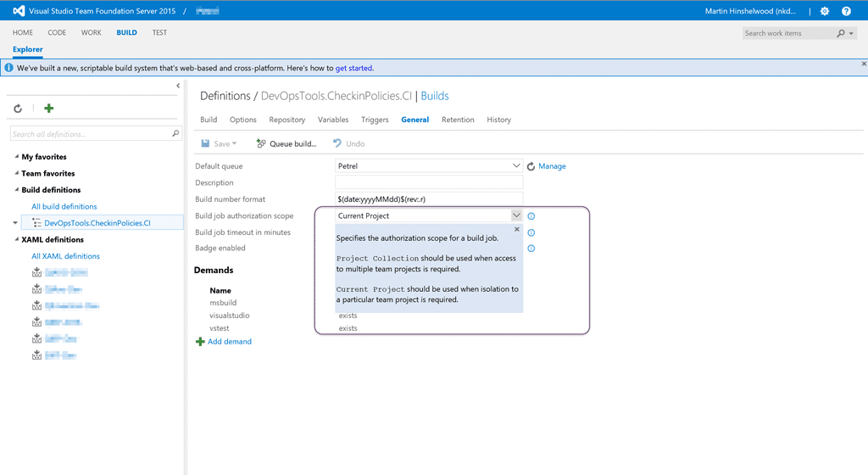Click info icon beside build job timeout

click(531, 232)
